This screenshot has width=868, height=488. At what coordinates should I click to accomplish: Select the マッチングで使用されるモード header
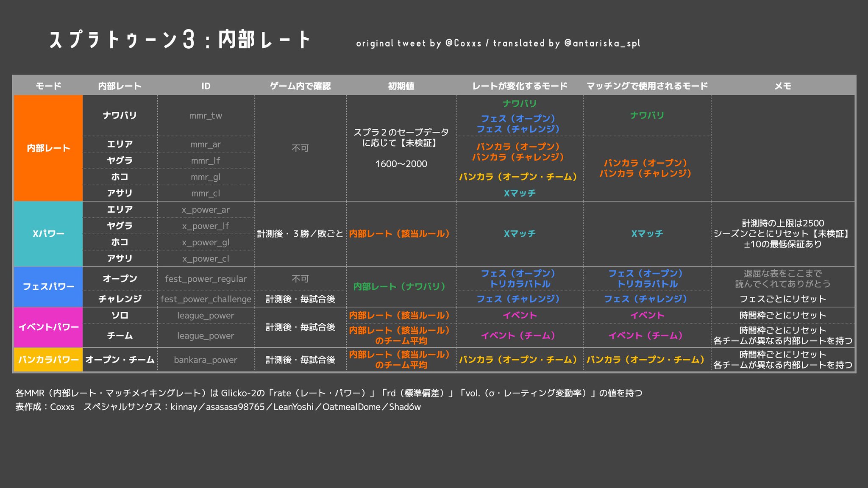pyautogui.click(x=647, y=86)
